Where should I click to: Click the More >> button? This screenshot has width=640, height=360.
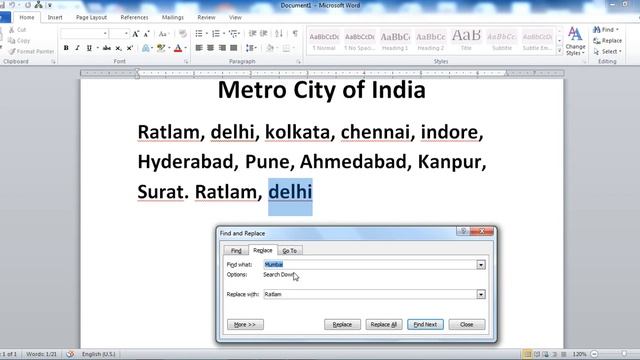click(245, 324)
